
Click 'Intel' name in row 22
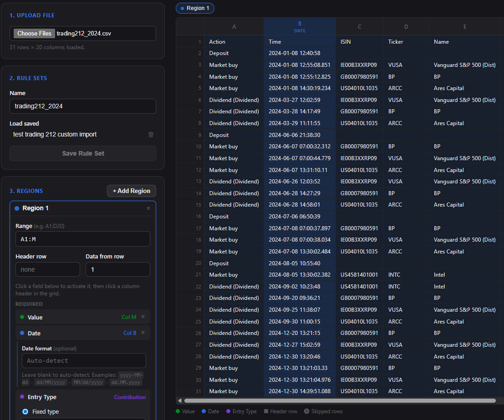[x=465, y=287]
